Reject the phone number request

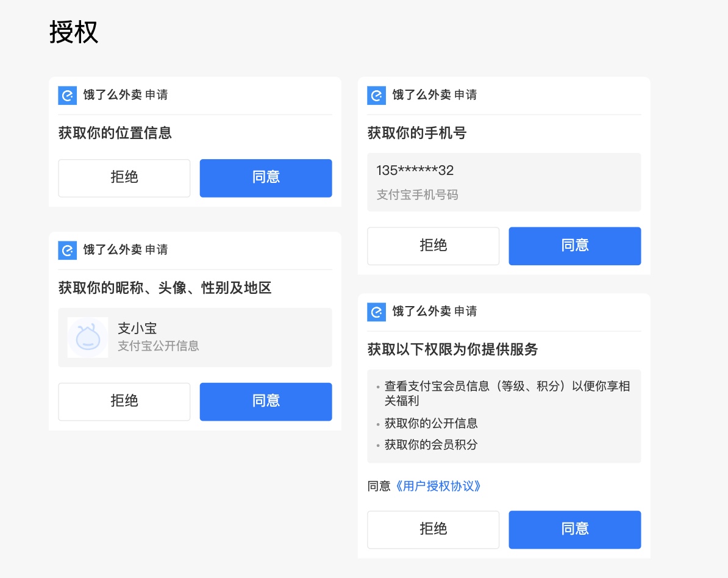(433, 246)
